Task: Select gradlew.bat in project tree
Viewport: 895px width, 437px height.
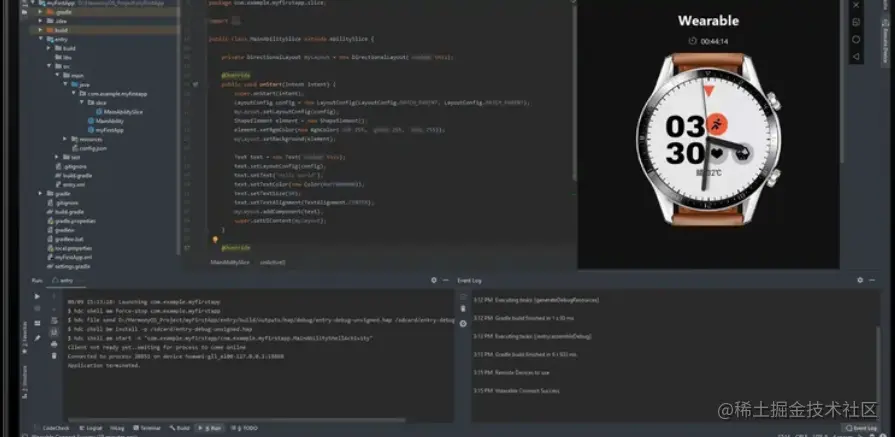Action: coord(65,239)
